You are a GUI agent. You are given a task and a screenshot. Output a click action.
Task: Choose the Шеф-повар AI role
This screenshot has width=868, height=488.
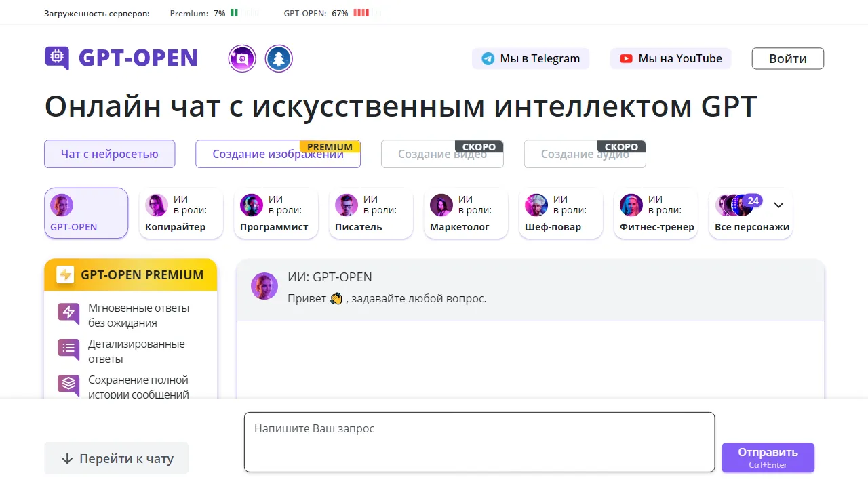click(561, 213)
